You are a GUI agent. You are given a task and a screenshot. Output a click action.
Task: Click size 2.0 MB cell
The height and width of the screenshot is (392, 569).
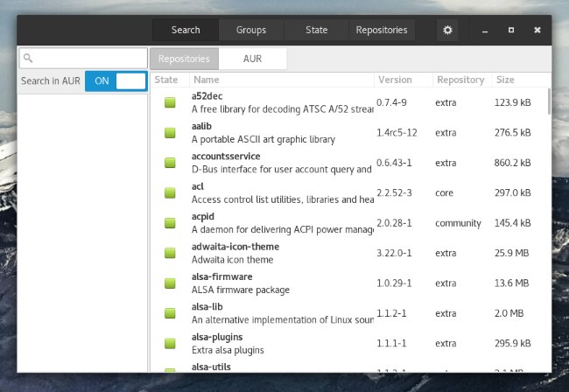tap(509, 313)
